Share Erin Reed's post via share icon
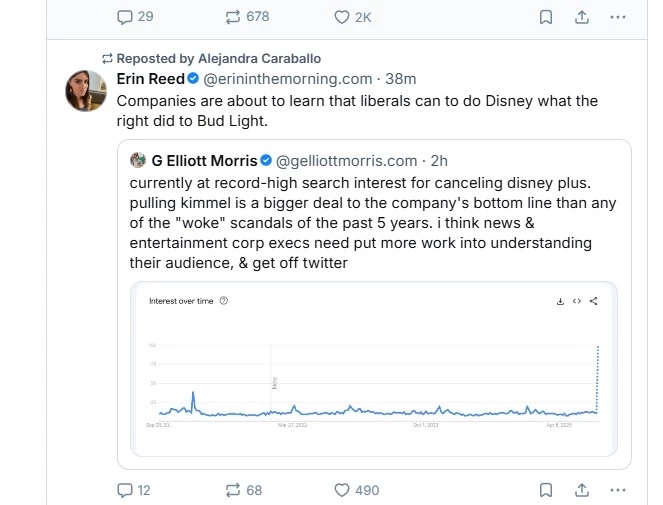 pos(582,490)
